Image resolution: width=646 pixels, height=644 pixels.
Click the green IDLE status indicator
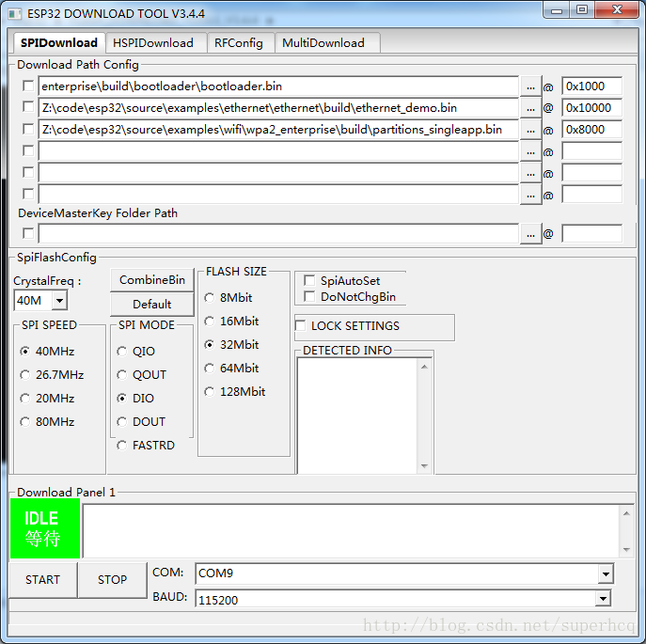pyautogui.click(x=45, y=528)
